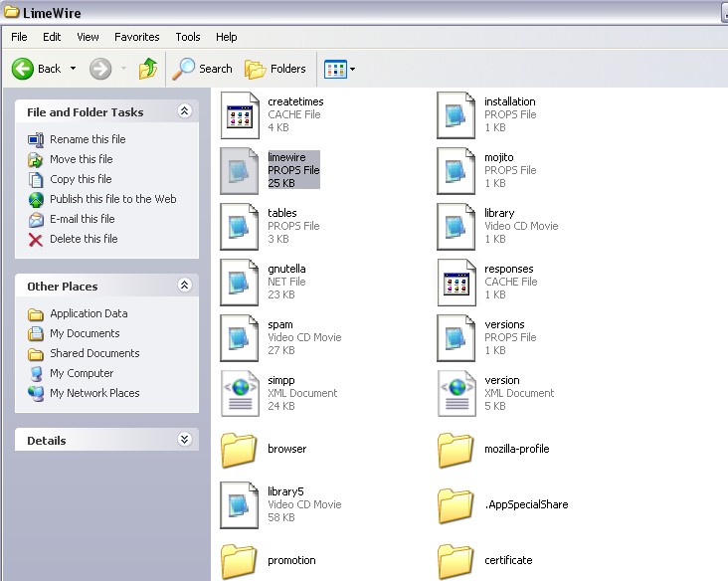This screenshot has width=728, height=581.
Task: Select the responses CACHE file icon
Action: pyautogui.click(x=456, y=283)
